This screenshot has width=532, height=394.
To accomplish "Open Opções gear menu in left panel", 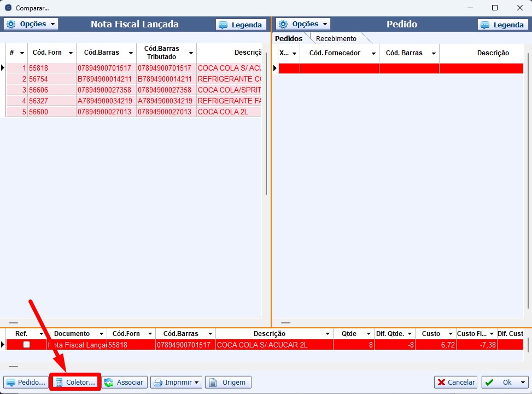I will pos(31,24).
